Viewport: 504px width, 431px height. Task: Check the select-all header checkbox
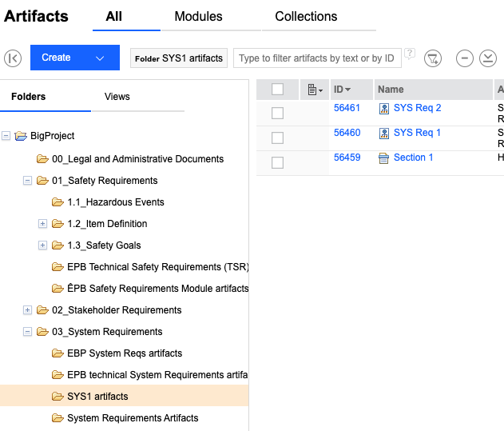click(x=277, y=90)
